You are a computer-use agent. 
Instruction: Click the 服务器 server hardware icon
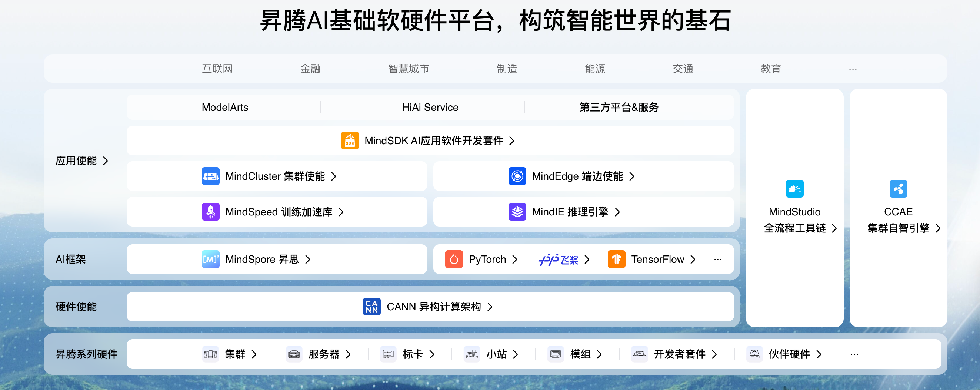coord(294,354)
